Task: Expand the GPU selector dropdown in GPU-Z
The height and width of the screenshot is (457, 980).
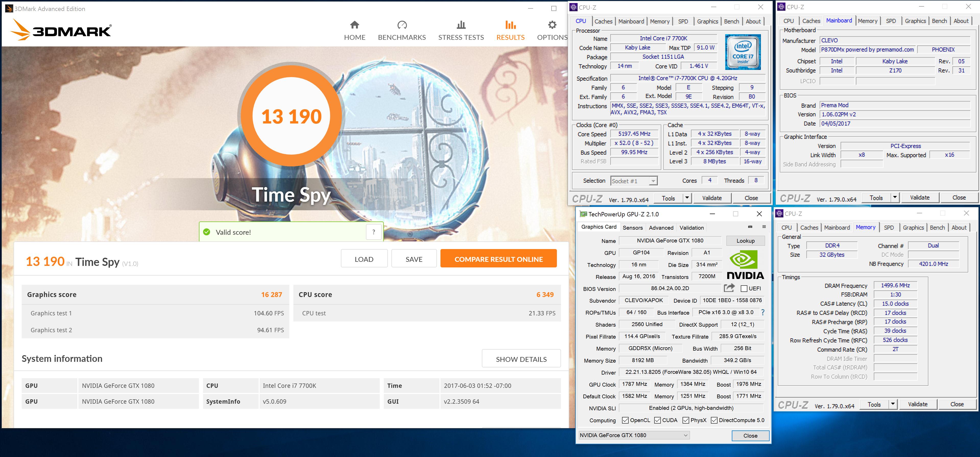Action: pyautogui.click(x=686, y=435)
